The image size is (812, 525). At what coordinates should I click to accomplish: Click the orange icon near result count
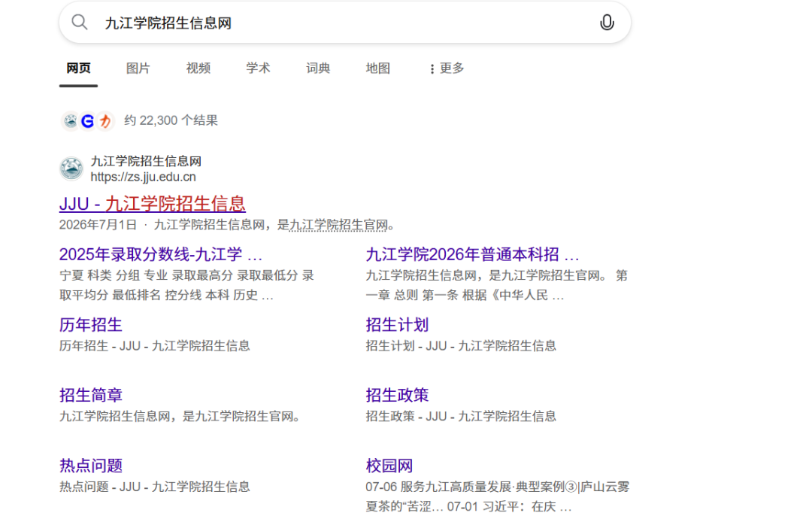106,121
